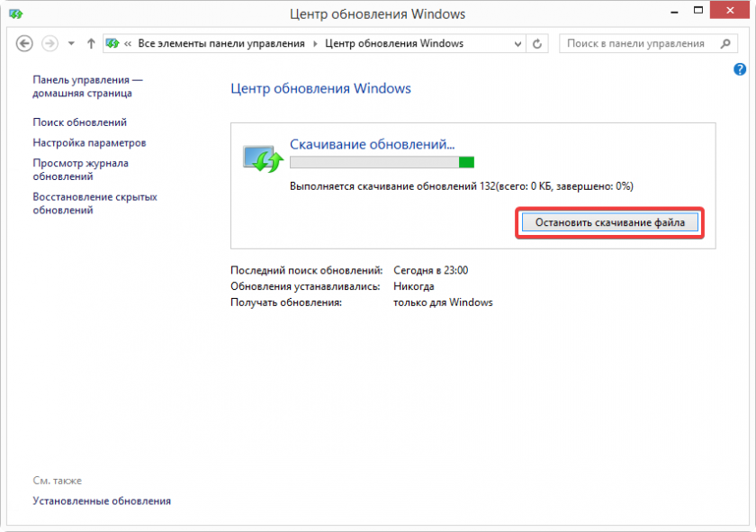Click the Windows Update icon in the title bar
This screenshot has width=756, height=532.
coord(15,14)
